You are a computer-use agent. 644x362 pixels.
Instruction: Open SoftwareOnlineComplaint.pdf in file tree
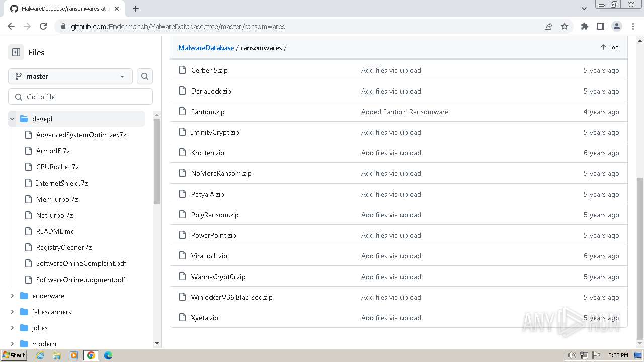(81, 263)
